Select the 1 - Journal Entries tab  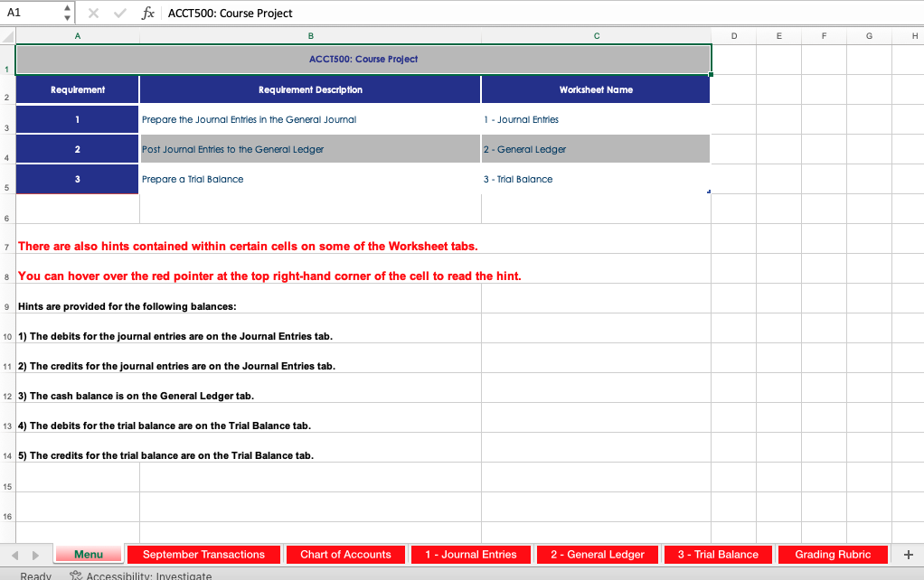470,554
